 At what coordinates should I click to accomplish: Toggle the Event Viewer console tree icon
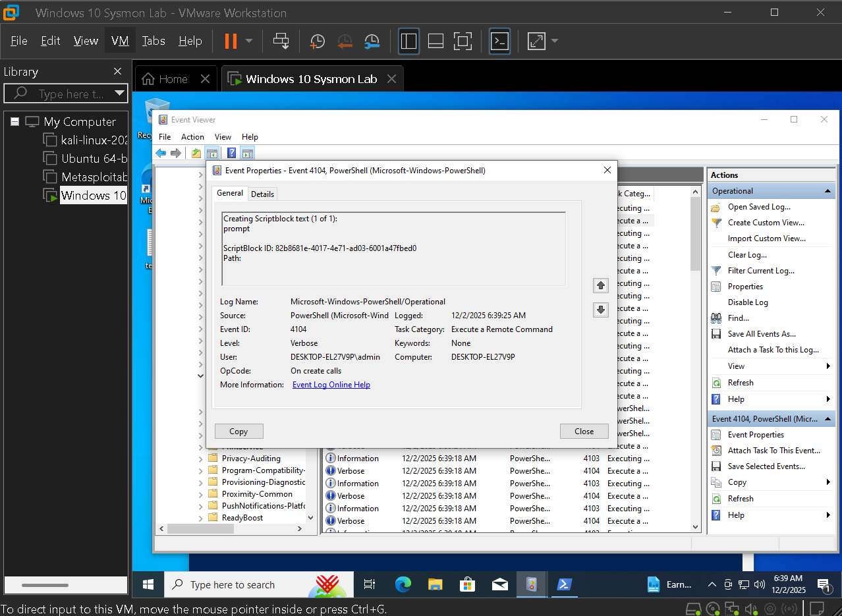[x=212, y=153]
